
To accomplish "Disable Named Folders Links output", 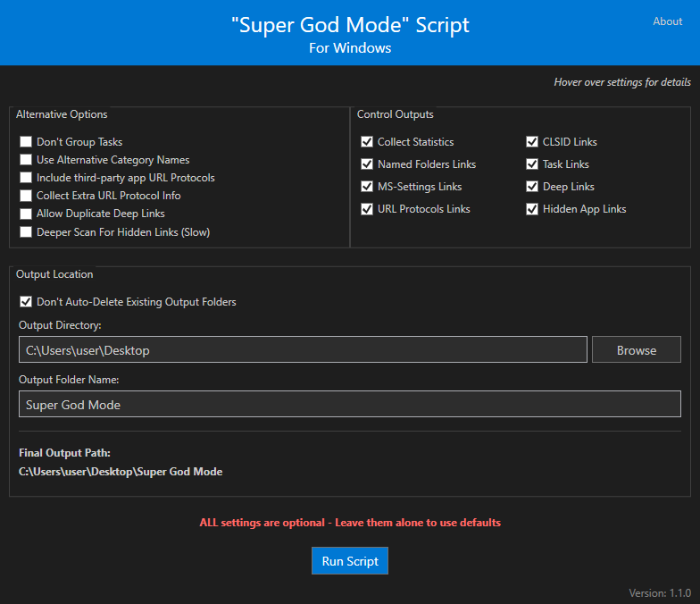I will point(367,164).
